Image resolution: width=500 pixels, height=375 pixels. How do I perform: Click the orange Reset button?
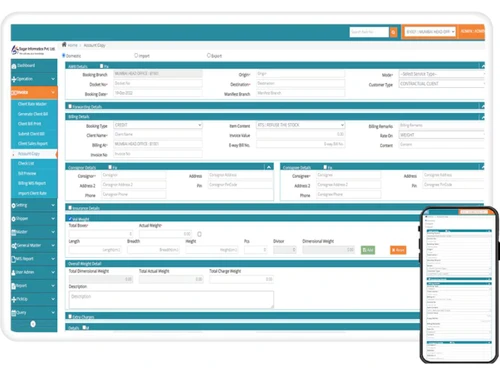(x=398, y=250)
